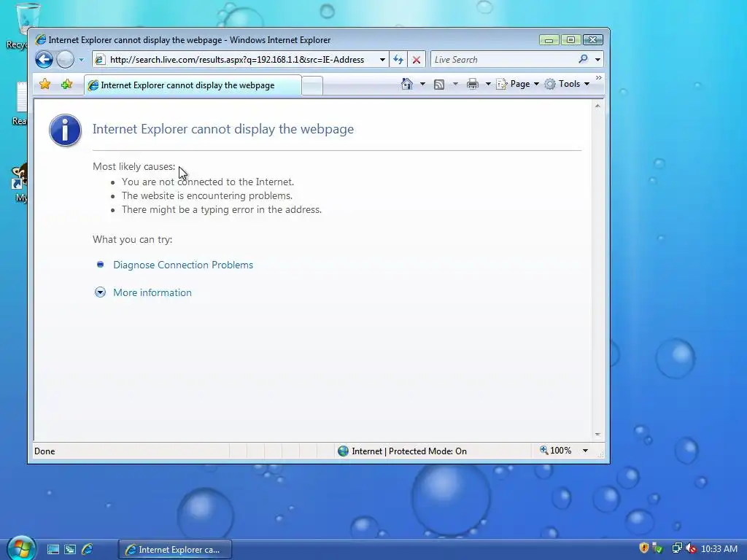Click the scrollbar down arrow
Screen dimensions: 747x560
click(x=597, y=435)
